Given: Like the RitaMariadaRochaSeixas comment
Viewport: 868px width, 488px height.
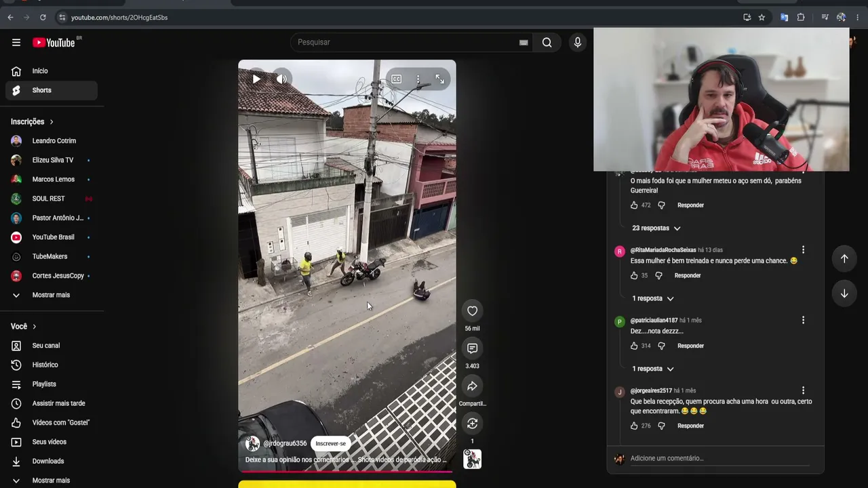Looking at the screenshot, I should pos(634,276).
